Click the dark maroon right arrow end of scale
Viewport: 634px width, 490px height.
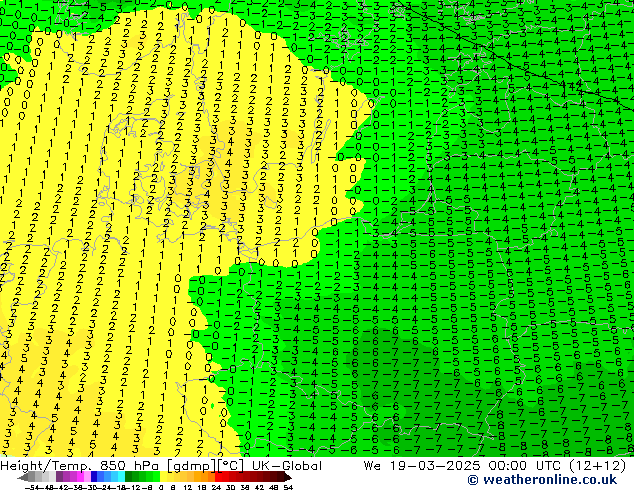click(x=287, y=477)
